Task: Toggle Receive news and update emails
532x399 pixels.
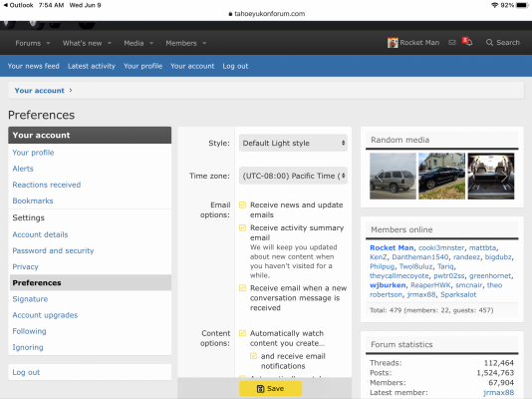Action: click(x=242, y=204)
